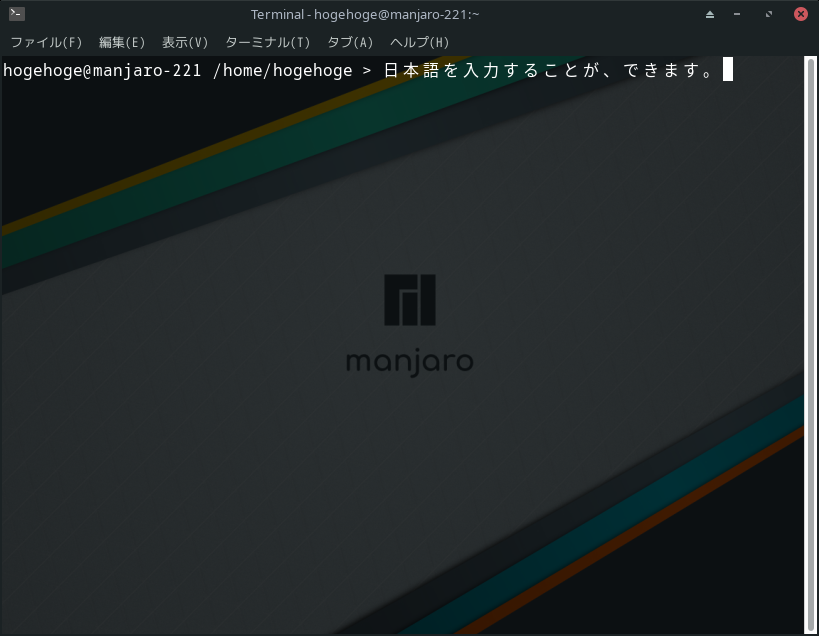Open the ターミナル(T) menu
This screenshot has width=819, height=636.
(267, 42)
